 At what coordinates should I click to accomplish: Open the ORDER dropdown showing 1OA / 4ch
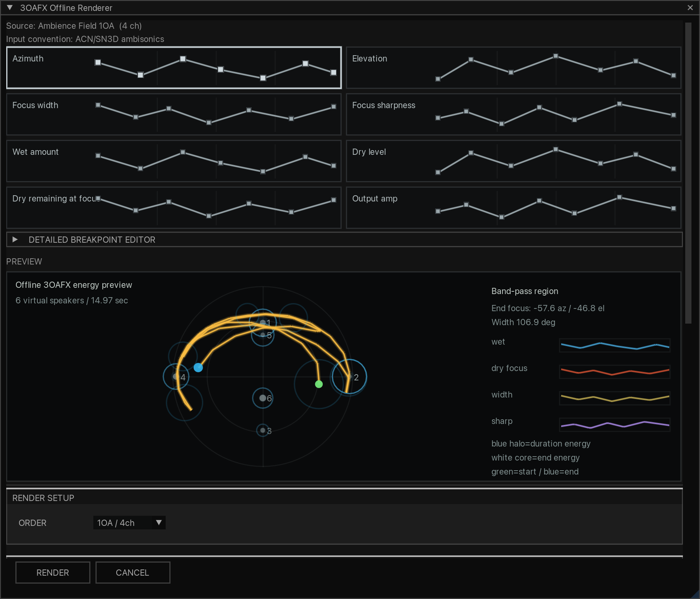(129, 523)
